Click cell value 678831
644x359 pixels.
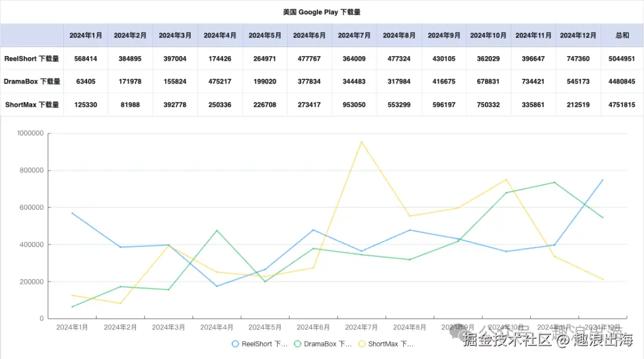pos(488,81)
